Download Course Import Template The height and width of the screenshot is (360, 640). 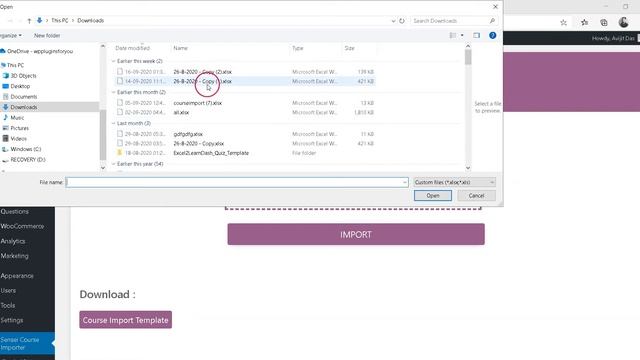(x=125, y=320)
